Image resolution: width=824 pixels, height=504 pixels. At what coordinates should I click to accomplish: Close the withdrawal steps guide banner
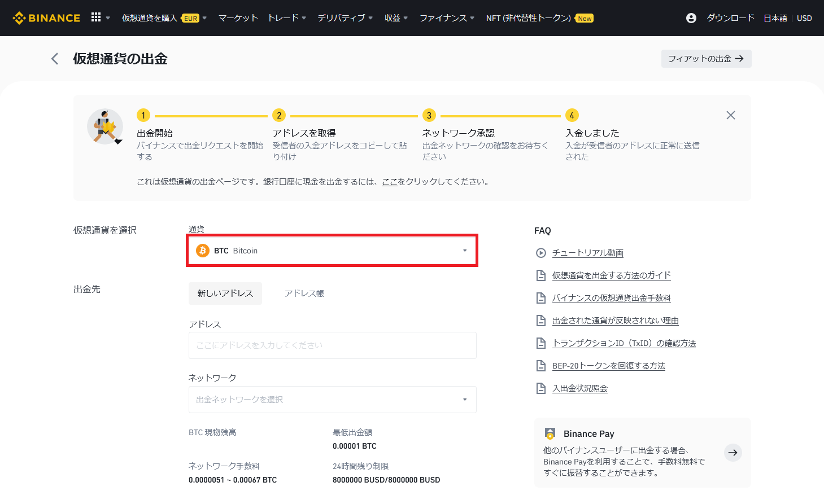730,115
